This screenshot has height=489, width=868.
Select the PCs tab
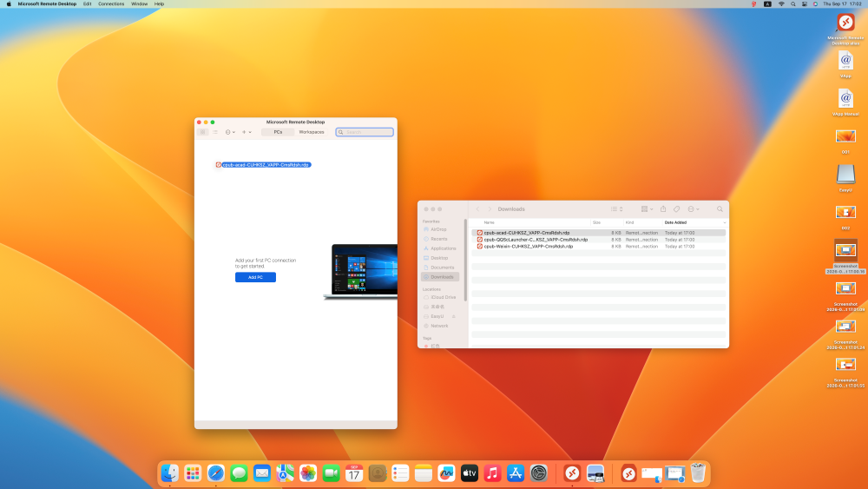(278, 132)
